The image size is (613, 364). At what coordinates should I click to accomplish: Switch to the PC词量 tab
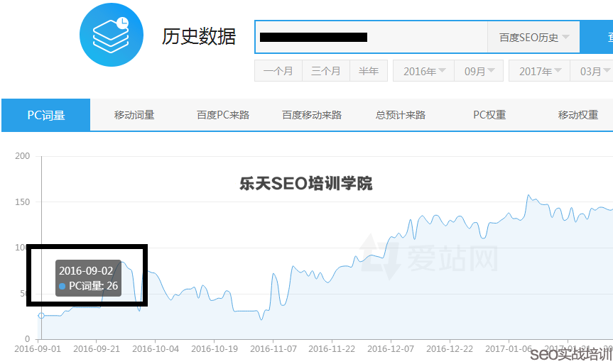pyautogui.click(x=45, y=115)
